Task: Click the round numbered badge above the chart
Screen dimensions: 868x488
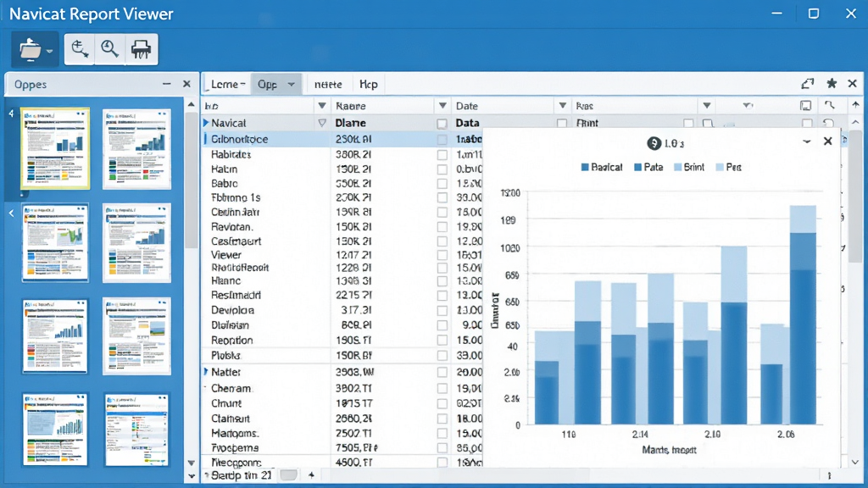Action: (x=654, y=144)
